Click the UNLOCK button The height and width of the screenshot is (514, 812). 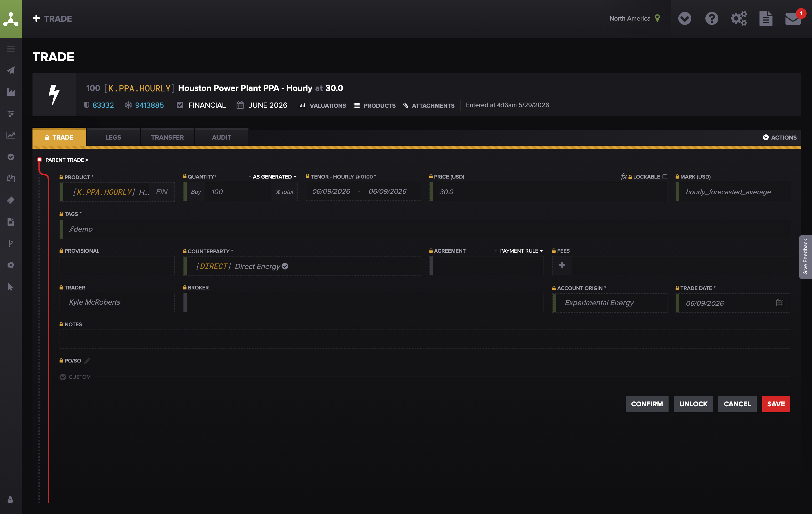693,404
